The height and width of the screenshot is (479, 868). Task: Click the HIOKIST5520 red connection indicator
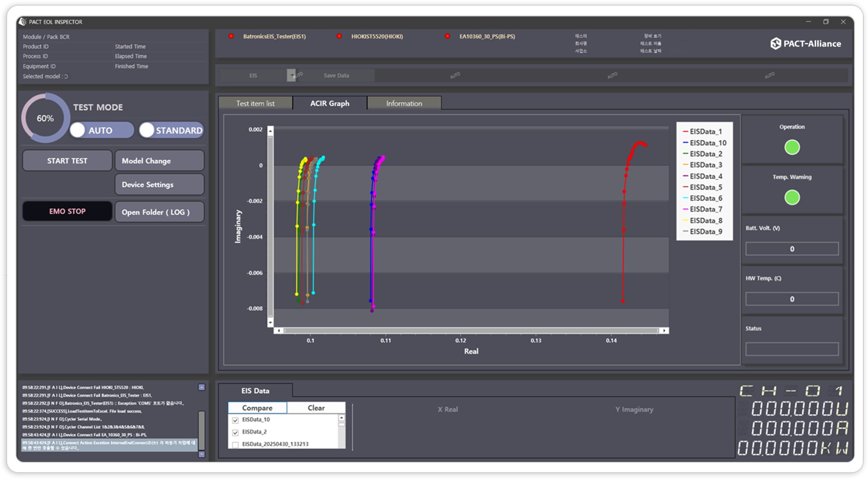pyautogui.click(x=339, y=36)
